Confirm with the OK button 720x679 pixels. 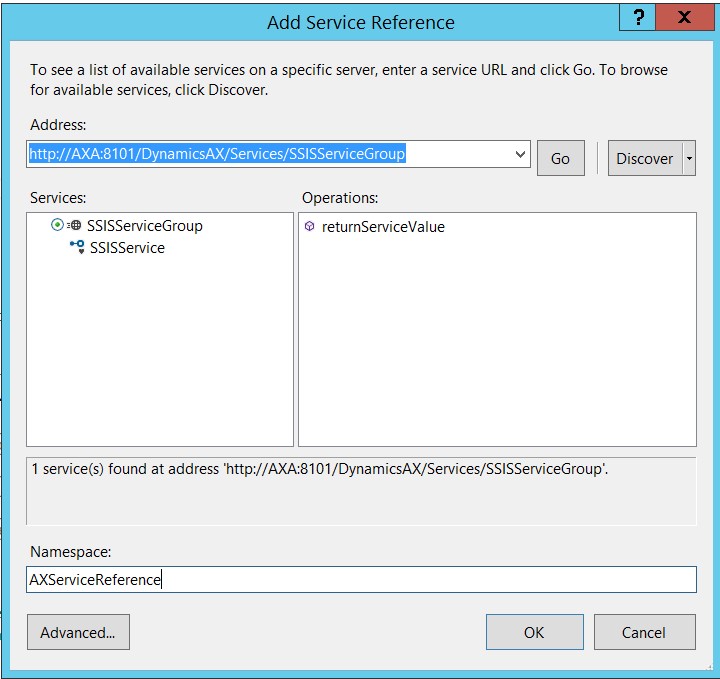534,632
